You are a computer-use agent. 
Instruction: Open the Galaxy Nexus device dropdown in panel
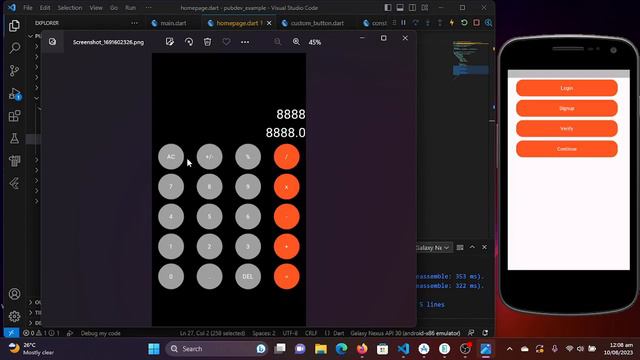(x=433, y=247)
